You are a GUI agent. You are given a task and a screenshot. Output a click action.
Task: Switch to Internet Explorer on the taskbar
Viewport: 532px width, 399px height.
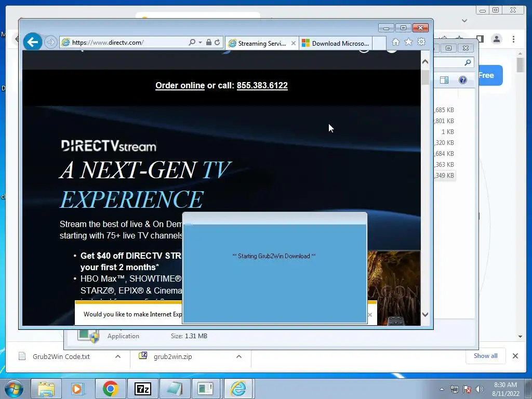[x=238, y=389]
